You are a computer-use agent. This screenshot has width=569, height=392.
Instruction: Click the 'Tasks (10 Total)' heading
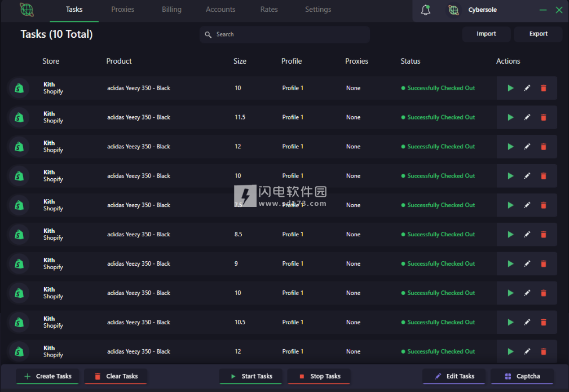tap(56, 34)
